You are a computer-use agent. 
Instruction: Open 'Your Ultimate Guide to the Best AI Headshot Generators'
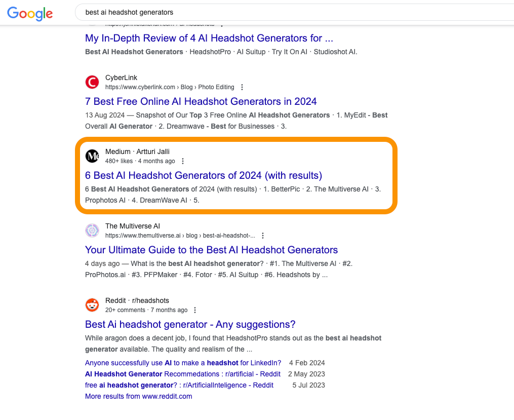click(x=212, y=250)
